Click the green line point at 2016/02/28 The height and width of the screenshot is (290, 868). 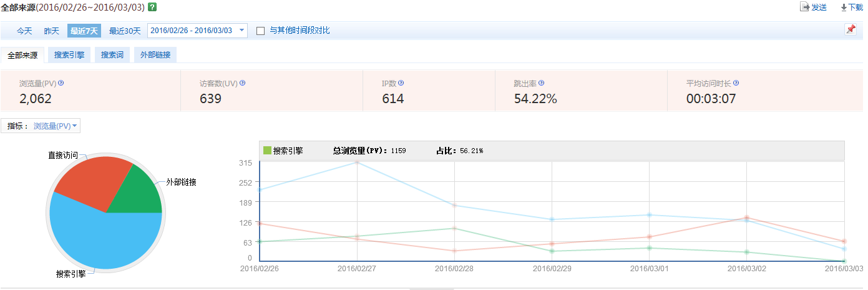(x=454, y=228)
